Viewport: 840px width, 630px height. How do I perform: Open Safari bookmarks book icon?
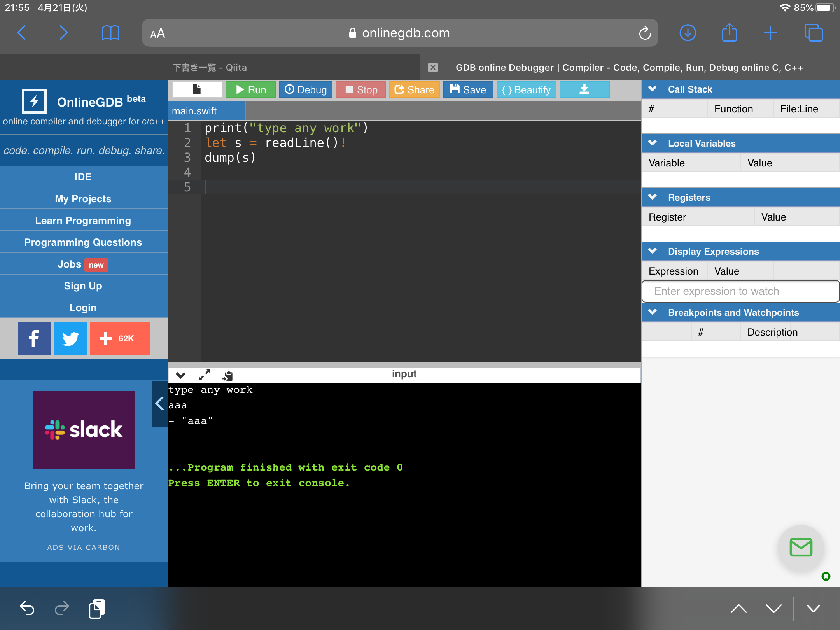[110, 33]
